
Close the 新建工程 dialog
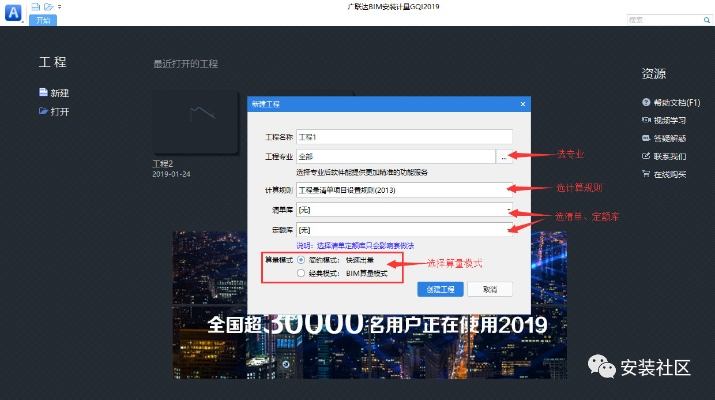click(523, 104)
